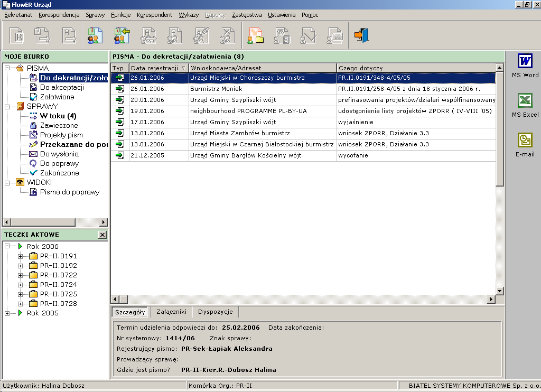541x392 pixels.
Task: Close the TECZKI AKTOWE panel
Action: click(102, 235)
